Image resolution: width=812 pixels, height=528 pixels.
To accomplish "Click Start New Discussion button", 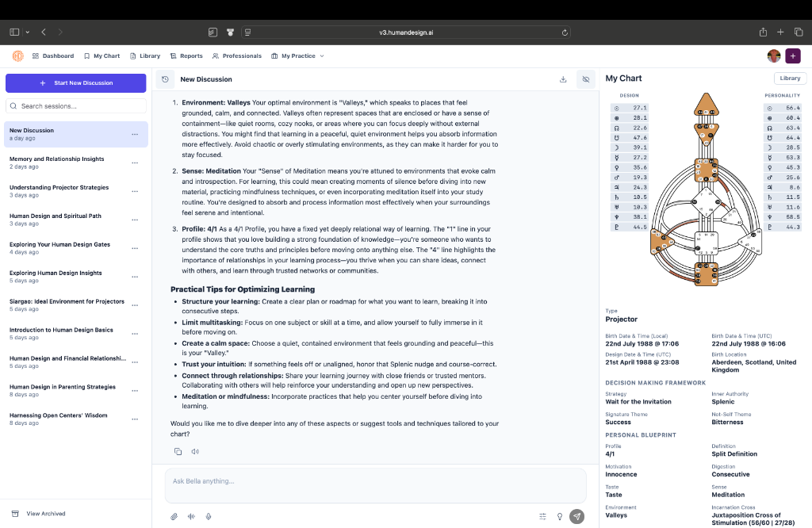I will [x=75, y=82].
